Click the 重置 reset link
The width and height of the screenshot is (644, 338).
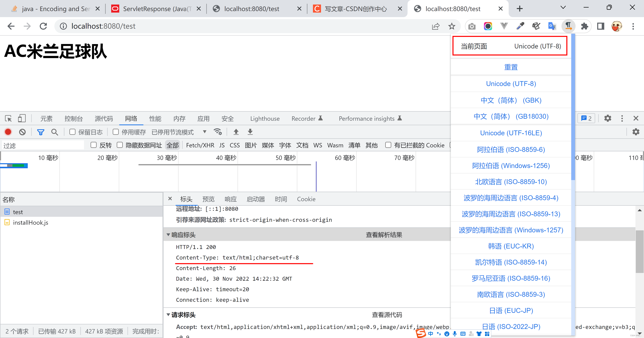[511, 67]
